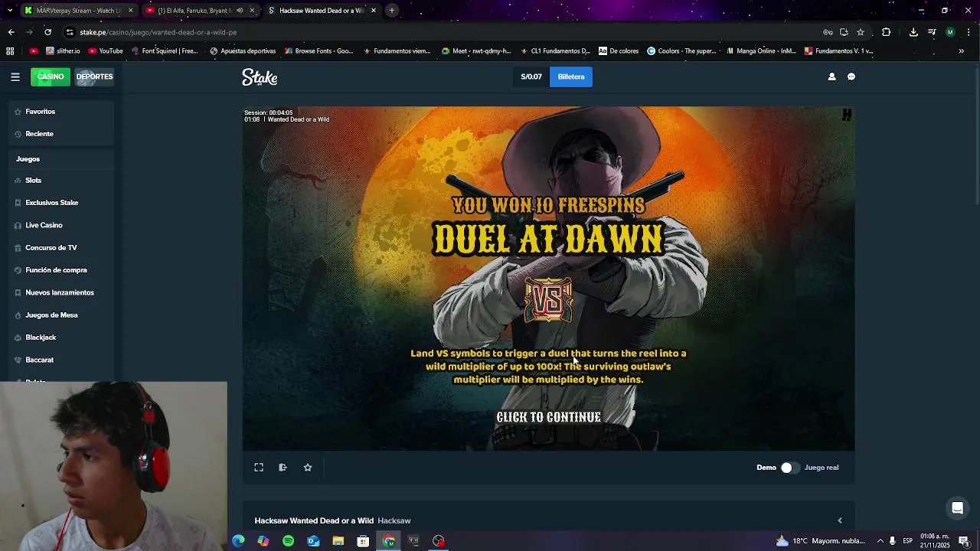
Task: Click the S/0.07 balance display
Action: click(531, 77)
